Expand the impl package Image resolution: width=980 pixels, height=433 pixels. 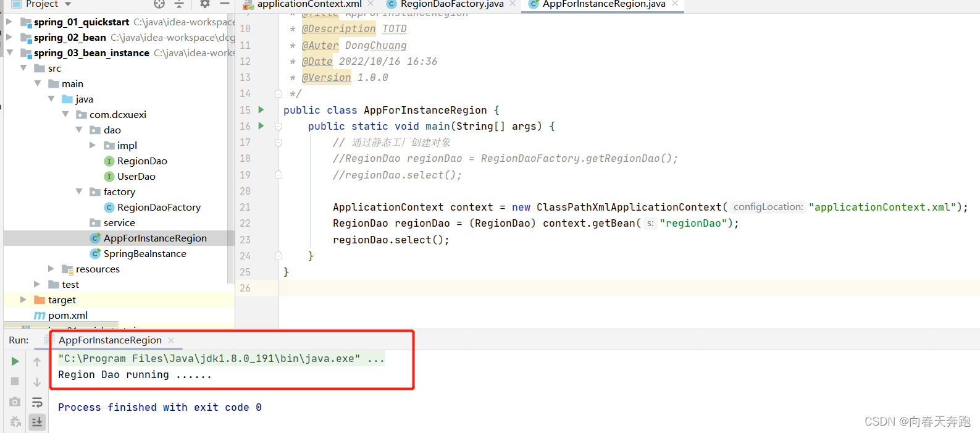coord(93,145)
